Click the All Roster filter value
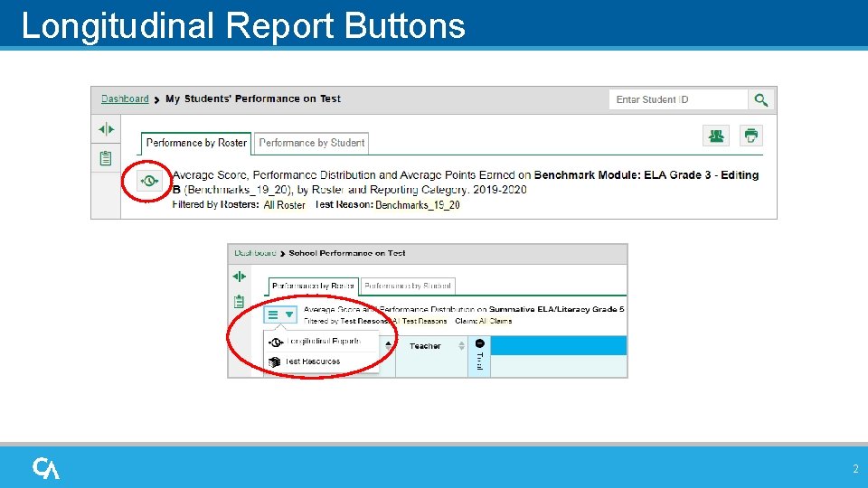Image resolution: width=868 pixels, height=488 pixels. coord(285,205)
